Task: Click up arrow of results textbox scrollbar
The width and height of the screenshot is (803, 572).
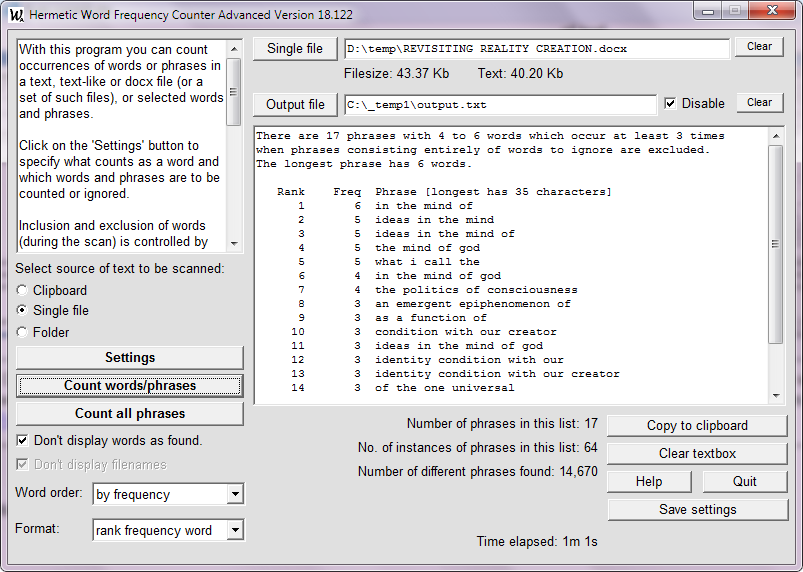Action: pyautogui.click(x=776, y=136)
